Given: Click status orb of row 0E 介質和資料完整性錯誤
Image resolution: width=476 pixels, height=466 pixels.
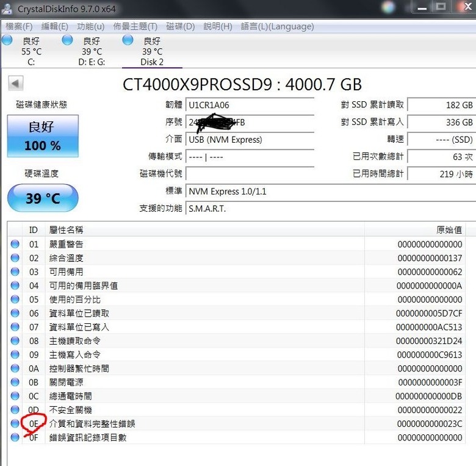Looking at the screenshot, I should pos(15,423).
